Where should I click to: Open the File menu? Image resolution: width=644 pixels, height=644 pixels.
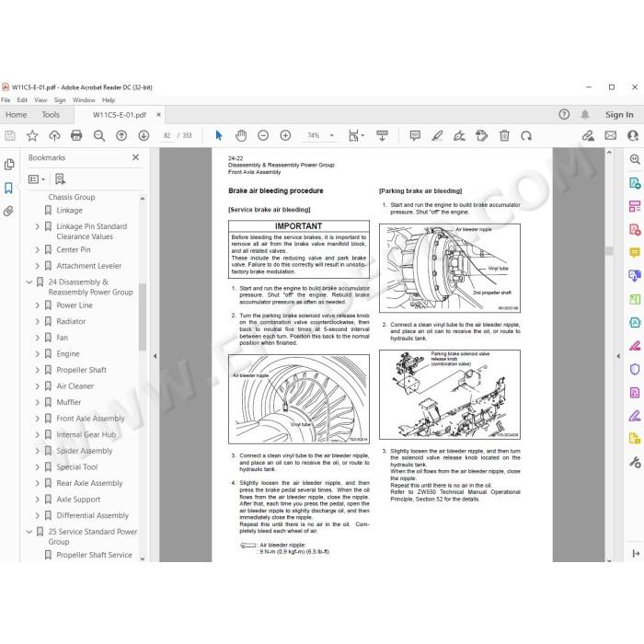pos(6,100)
